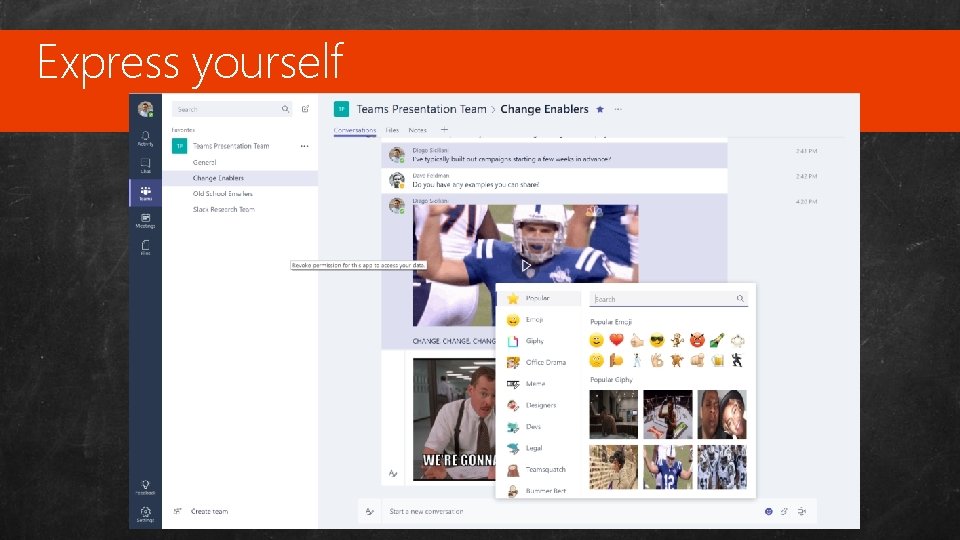Insert the red heart emoji

tap(616, 340)
